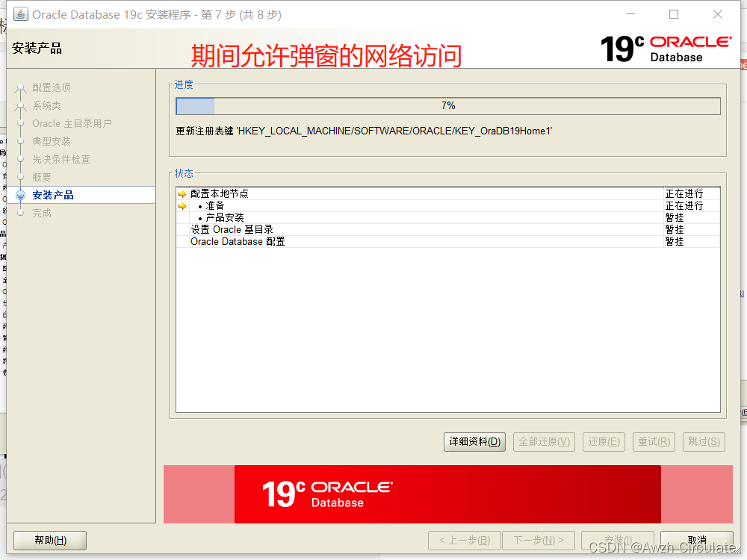Click the progress bar showing 7%
This screenshot has height=560, width=747.
click(447, 105)
